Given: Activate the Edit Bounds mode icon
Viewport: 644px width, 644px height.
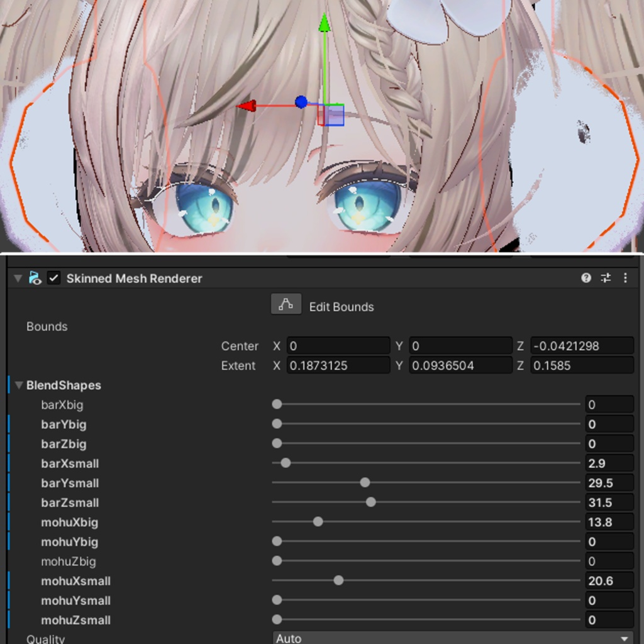Looking at the screenshot, I should pos(286,304).
